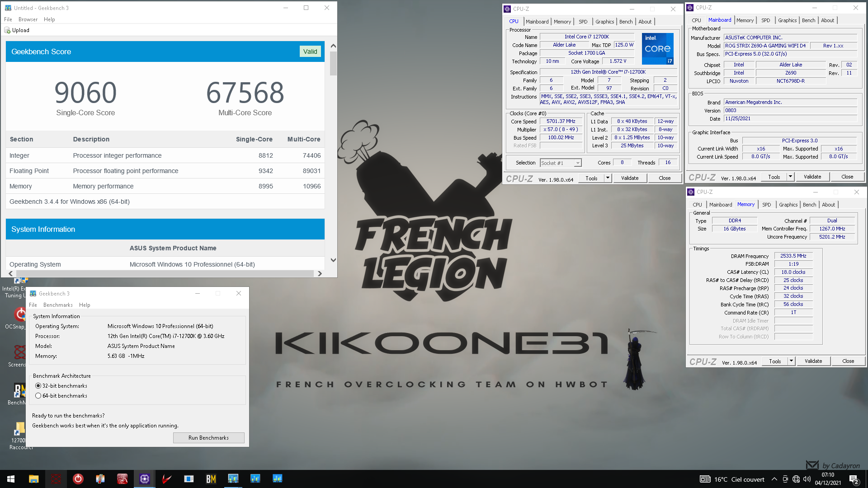The image size is (868, 488).
Task: Click the Intel Core i7 logo in CPU-Z
Action: click(x=658, y=48)
